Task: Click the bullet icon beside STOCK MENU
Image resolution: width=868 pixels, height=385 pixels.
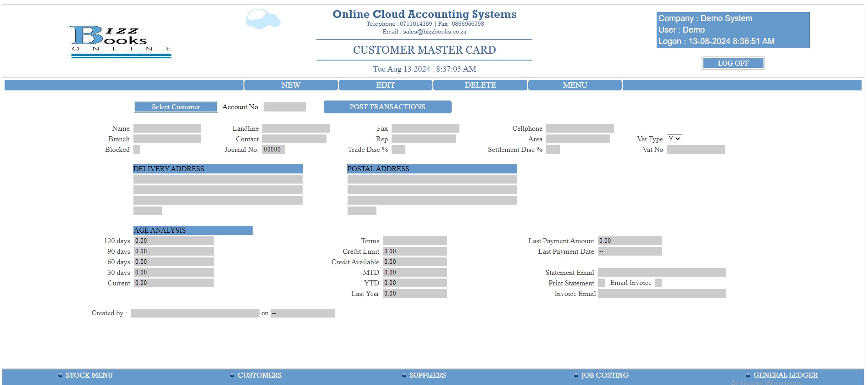Action: tap(60, 375)
